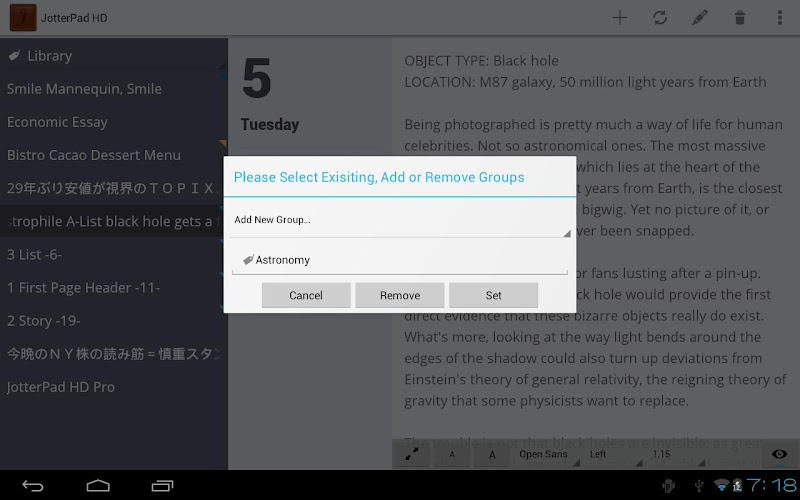Click the OBJECT TYPE: Black hole line
The height and width of the screenshot is (500, 800).
tap(481, 61)
